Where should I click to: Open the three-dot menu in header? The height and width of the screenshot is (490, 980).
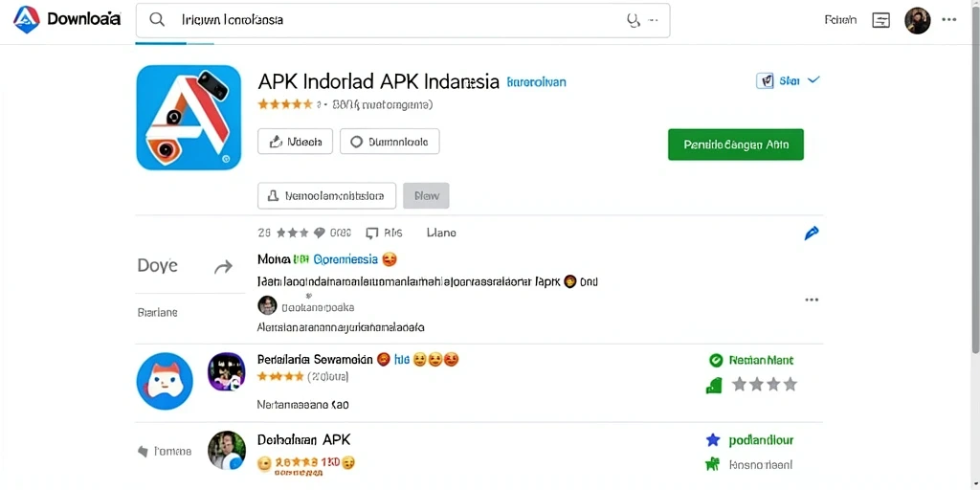pos(948,19)
